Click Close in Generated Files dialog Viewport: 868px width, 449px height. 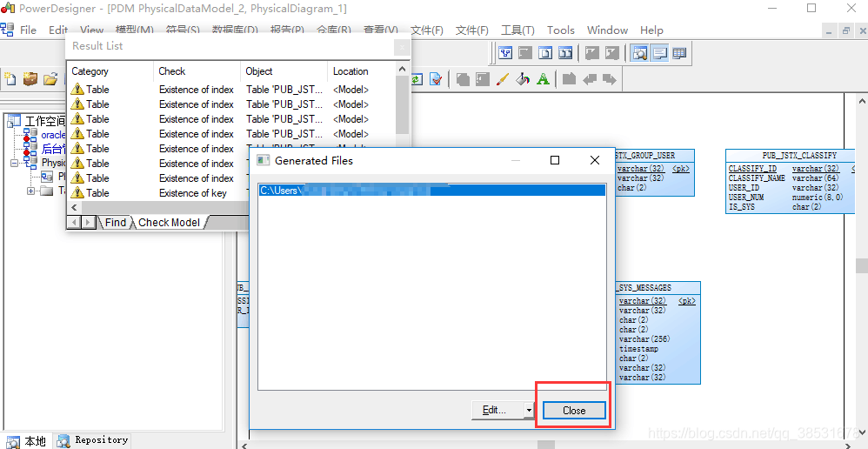pos(574,410)
